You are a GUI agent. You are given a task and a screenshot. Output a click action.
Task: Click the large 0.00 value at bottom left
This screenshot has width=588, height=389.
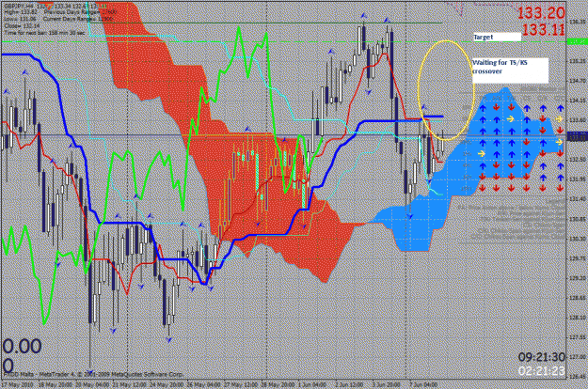pos(23,347)
